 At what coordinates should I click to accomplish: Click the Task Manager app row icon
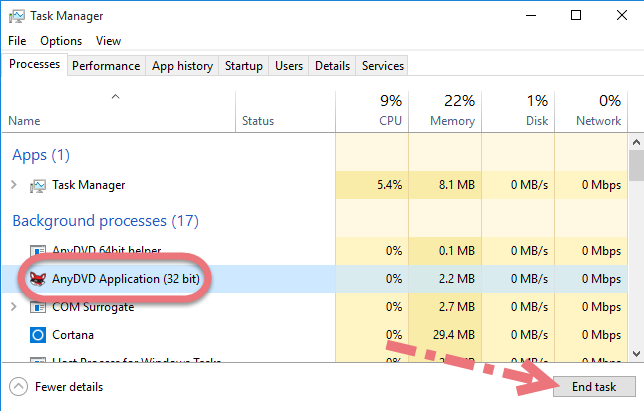pyautogui.click(x=38, y=186)
